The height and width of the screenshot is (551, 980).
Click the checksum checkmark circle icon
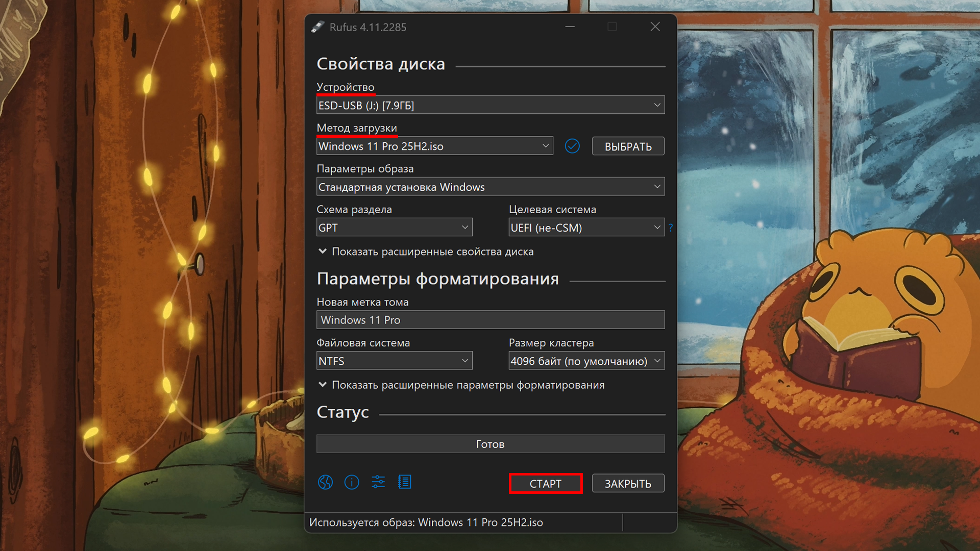(572, 146)
